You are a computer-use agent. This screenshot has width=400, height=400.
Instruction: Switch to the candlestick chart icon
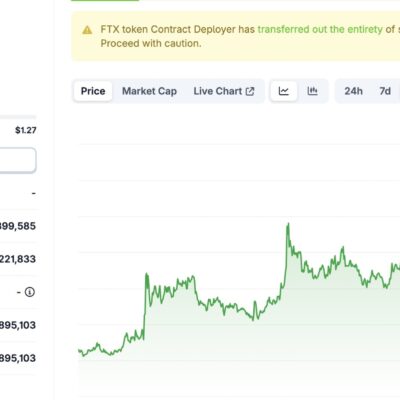coord(312,91)
